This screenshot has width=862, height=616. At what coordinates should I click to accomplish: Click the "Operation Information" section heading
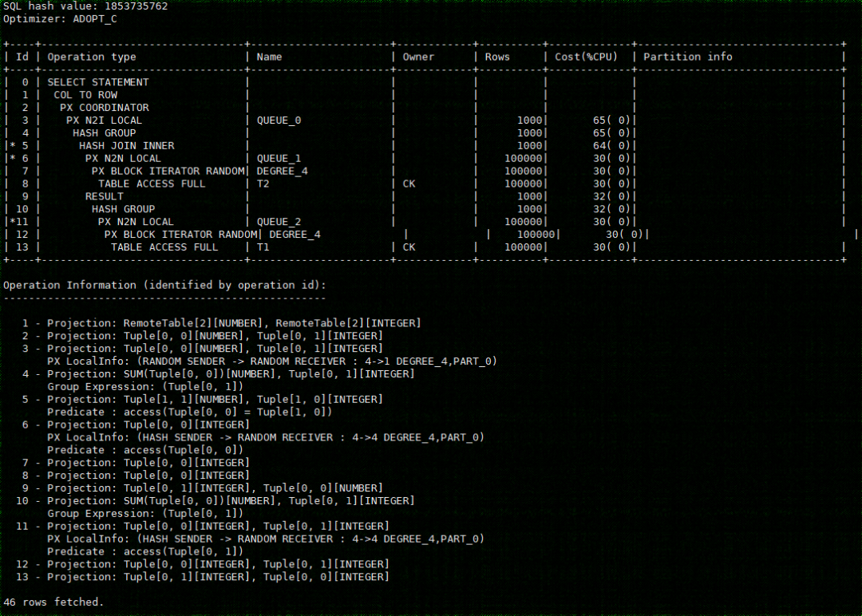(x=164, y=285)
